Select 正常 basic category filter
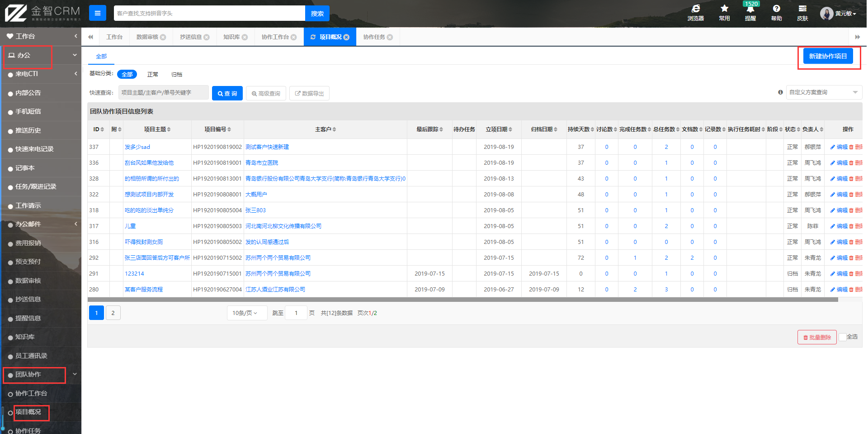This screenshot has width=868, height=434. pyautogui.click(x=153, y=74)
